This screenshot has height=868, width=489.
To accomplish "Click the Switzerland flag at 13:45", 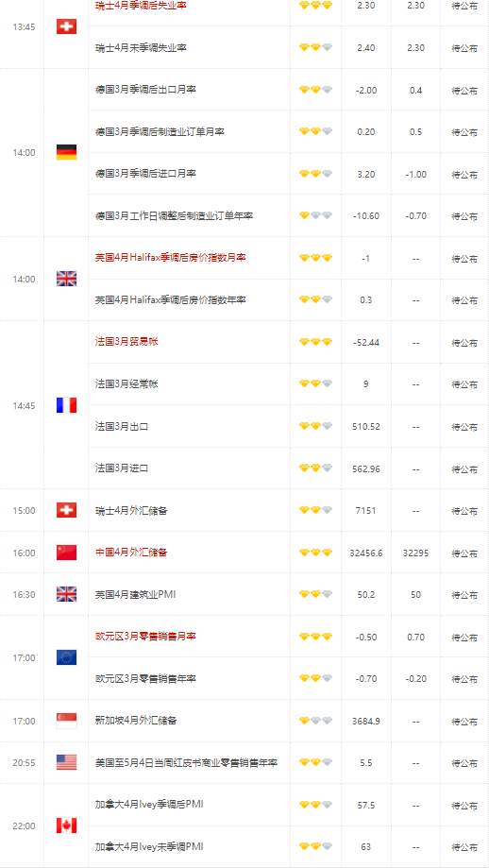I will pyautogui.click(x=66, y=26).
